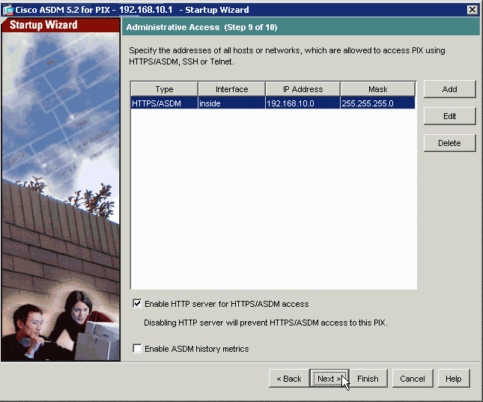This screenshot has width=483, height=402.
Task: Uncheck Enable HTTP server for HTTPS/ASDM access
Action: tap(137, 304)
